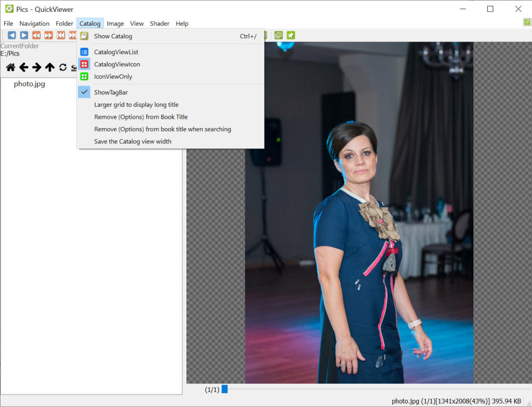Screen dimensions: 532x407
Task: Uncheck the ShowTagBar option
Action: click(x=111, y=92)
